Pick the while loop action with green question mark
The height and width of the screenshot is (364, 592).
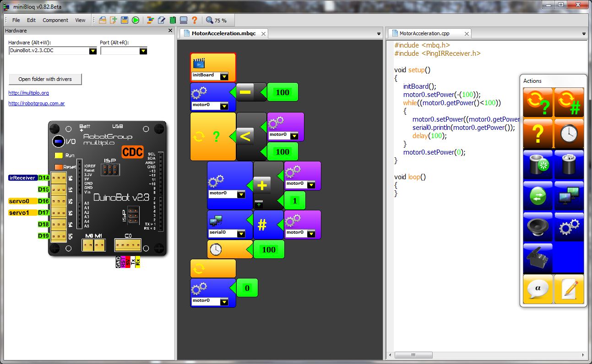click(x=538, y=103)
